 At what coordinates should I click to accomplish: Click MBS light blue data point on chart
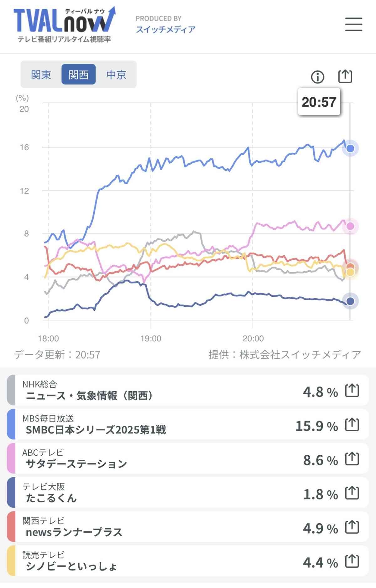pyautogui.click(x=350, y=148)
